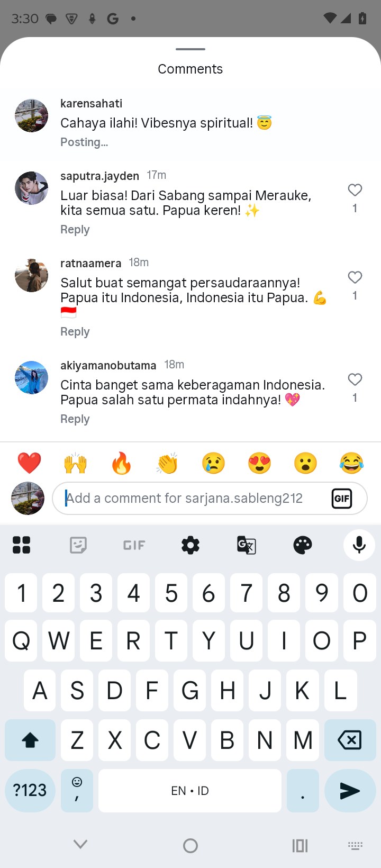
Task: Like saputra.jayden's comment with heart icon
Action: pyautogui.click(x=355, y=190)
